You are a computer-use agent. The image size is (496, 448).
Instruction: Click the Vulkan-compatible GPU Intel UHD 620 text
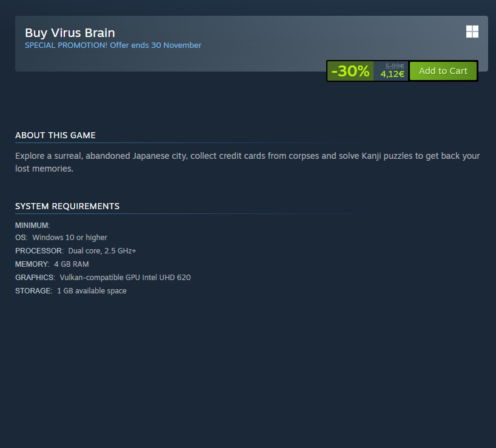(x=126, y=277)
